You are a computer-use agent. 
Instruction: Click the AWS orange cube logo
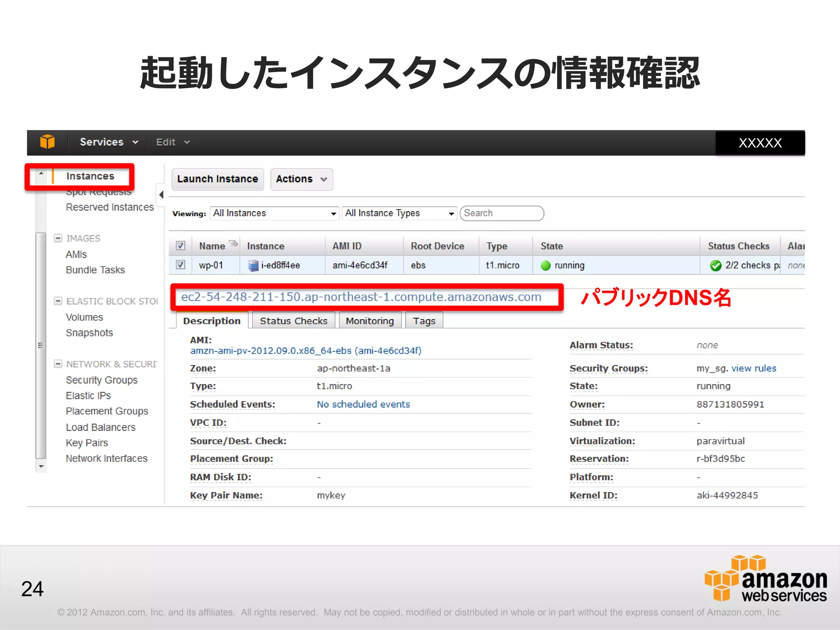(47, 142)
